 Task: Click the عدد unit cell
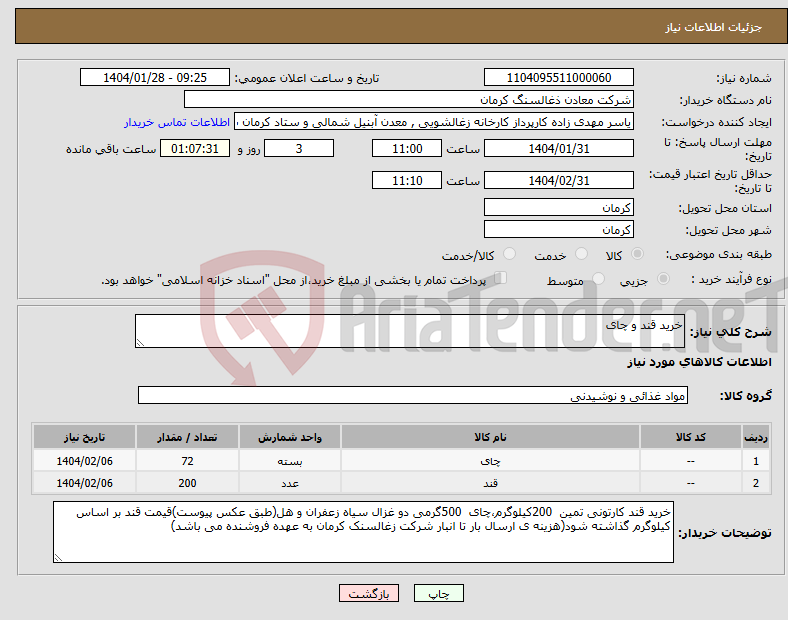[x=289, y=483]
